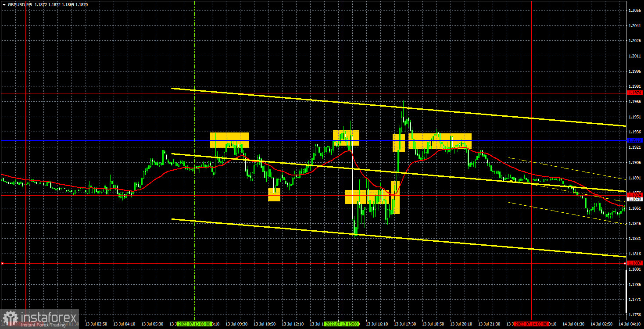Click the 1.1966 price axis label
The width and height of the screenshot is (644, 329).
(x=635, y=102)
